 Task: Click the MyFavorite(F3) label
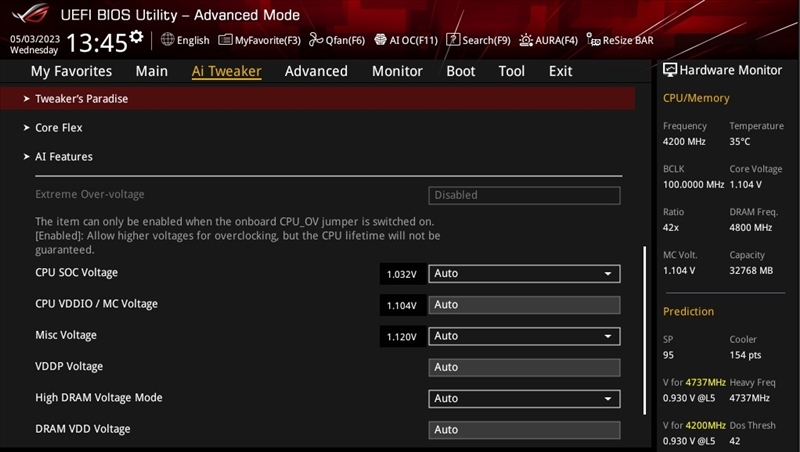pyautogui.click(x=268, y=40)
